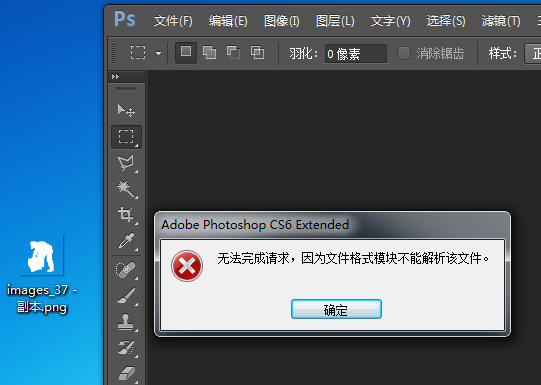Open the 滤镜(T) menu

click(x=501, y=21)
